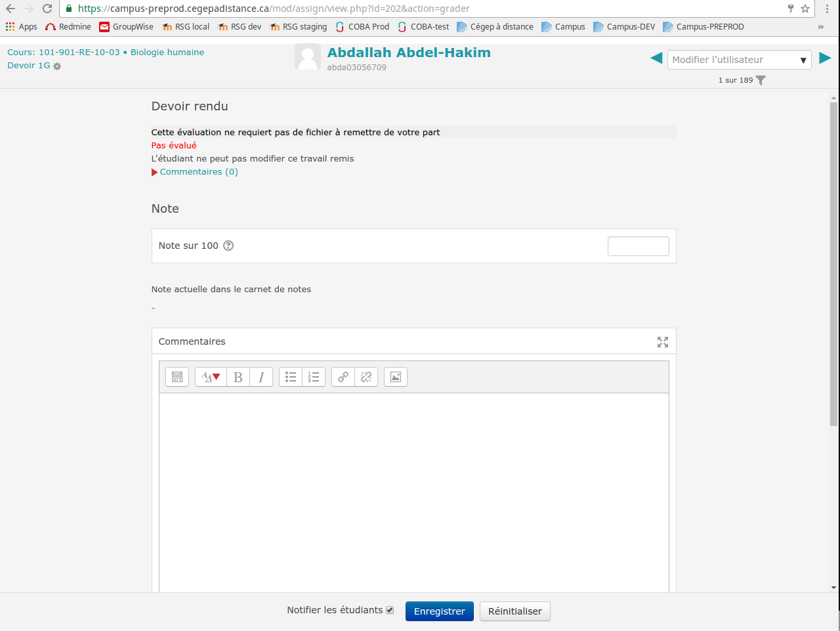This screenshot has height=631, width=840.
Task: Open the user filter funnel icon
Action: [x=761, y=80]
